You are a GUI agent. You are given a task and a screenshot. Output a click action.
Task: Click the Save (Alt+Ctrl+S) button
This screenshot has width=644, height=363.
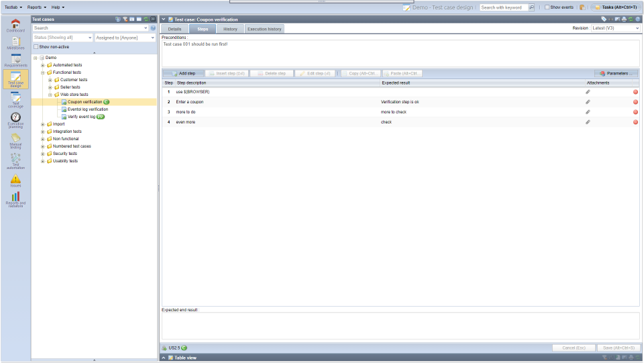(x=619, y=348)
